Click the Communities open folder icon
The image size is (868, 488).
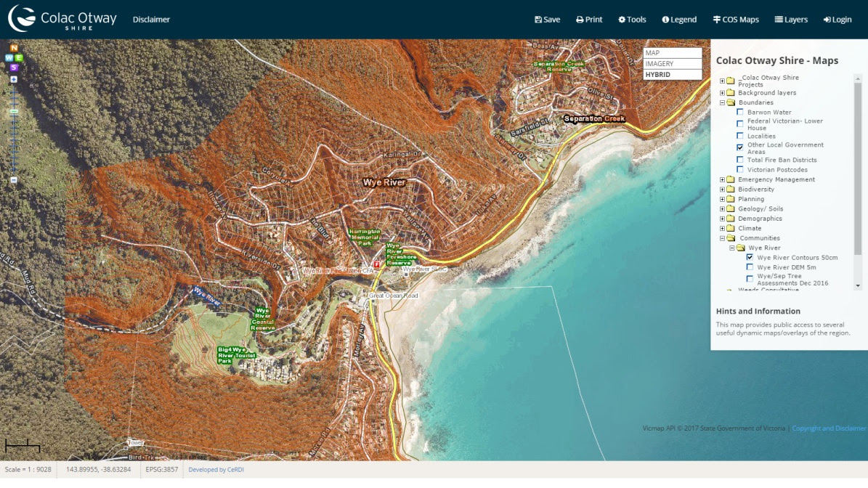pos(731,238)
